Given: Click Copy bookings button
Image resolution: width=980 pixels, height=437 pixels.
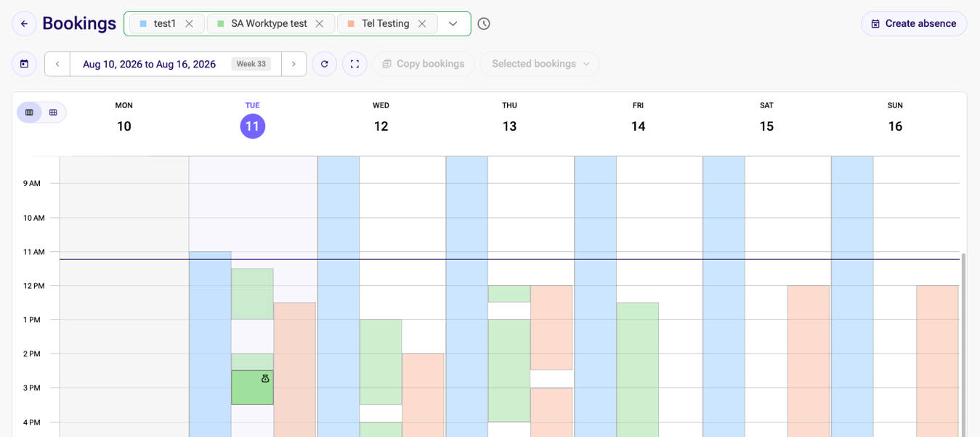Looking at the screenshot, I should pos(424,64).
